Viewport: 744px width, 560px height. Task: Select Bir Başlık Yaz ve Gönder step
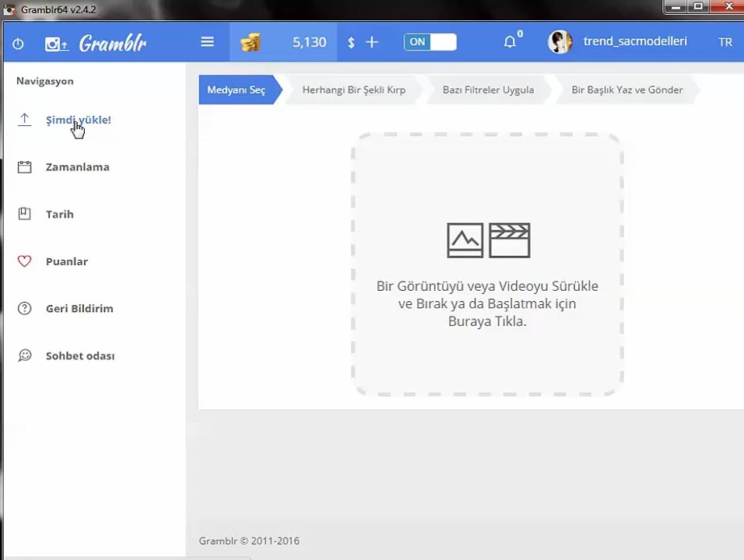(626, 89)
